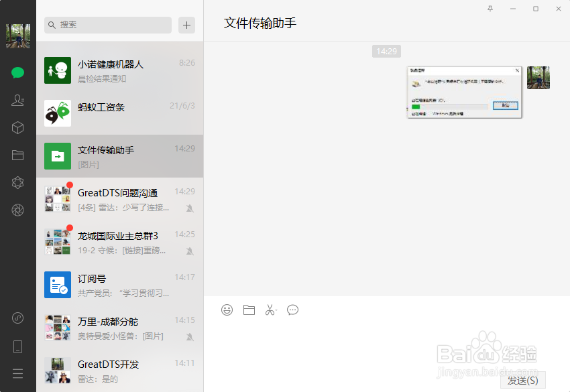The image size is (570, 392).
Task: Click the 龙城国际业主总群3 group avatar
Action: click(x=58, y=242)
